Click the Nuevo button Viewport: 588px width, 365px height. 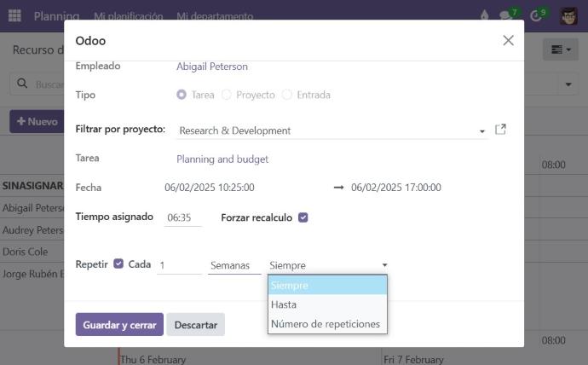pos(37,122)
